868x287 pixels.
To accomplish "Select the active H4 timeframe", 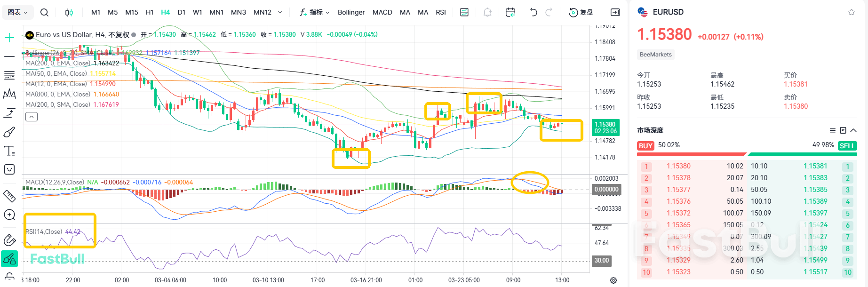I will coord(165,12).
